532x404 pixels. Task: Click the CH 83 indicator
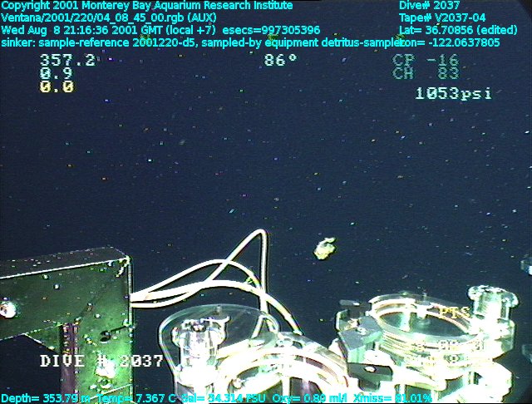426,73
